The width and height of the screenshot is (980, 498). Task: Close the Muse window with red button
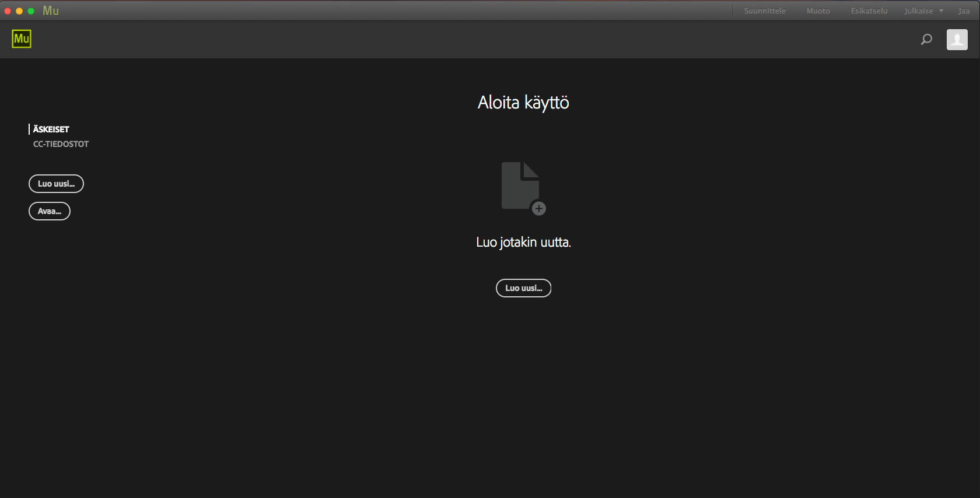(8, 11)
